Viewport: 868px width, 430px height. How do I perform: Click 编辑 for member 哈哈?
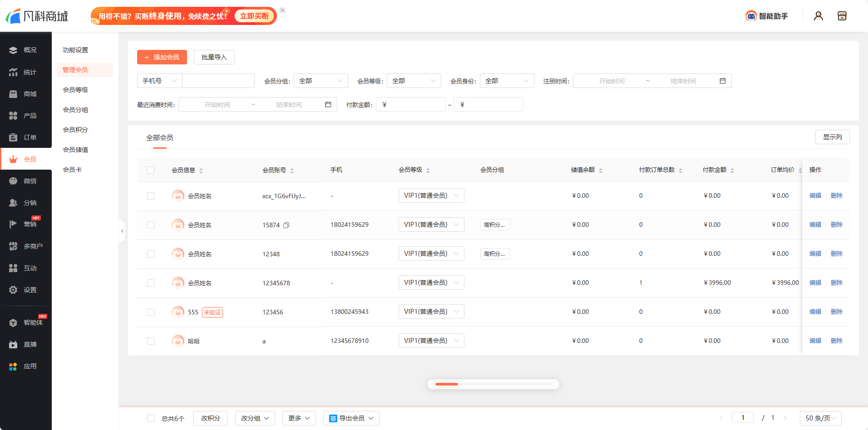pyautogui.click(x=815, y=341)
